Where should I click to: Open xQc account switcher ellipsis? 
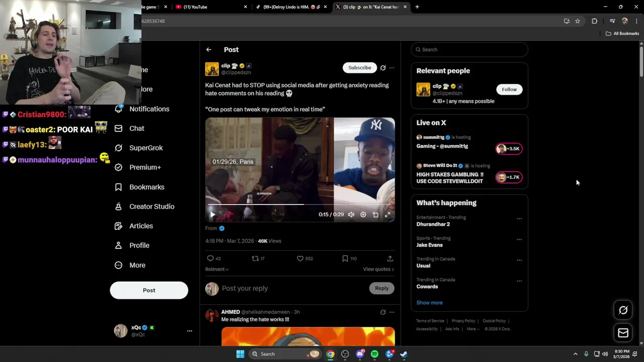pyautogui.click(x=190, y=331)
